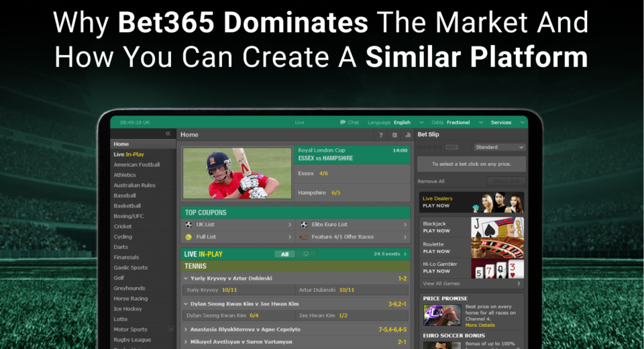Click the Euro Soccer Bonus heading
Screen dimensions: 644x349
[454, 336]
